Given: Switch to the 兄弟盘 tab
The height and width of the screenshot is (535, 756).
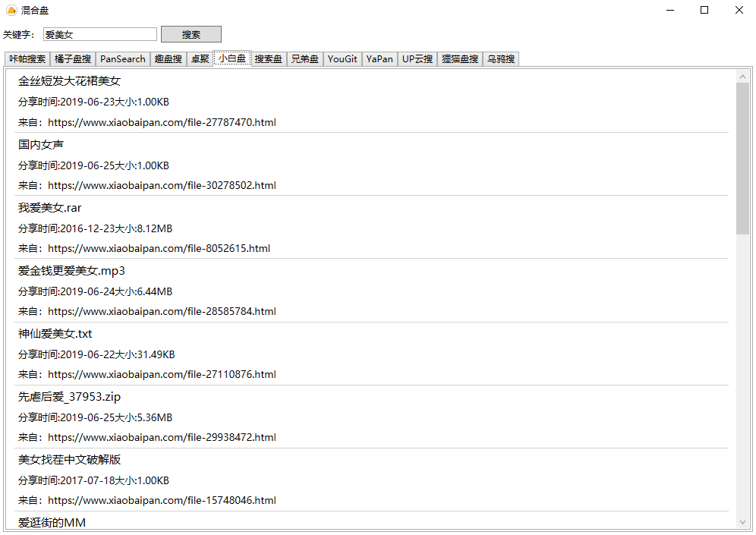Looking at the screenshot, I should (304, 59).
